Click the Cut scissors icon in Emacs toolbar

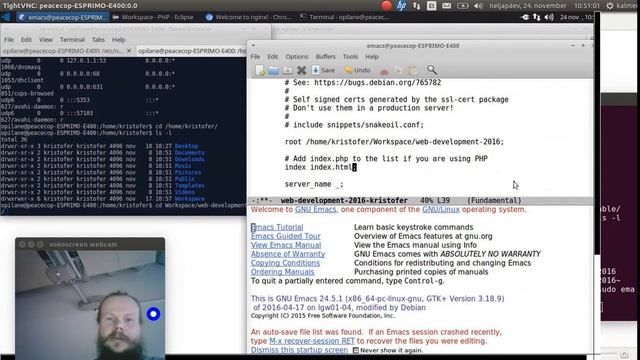coord(384,71)
